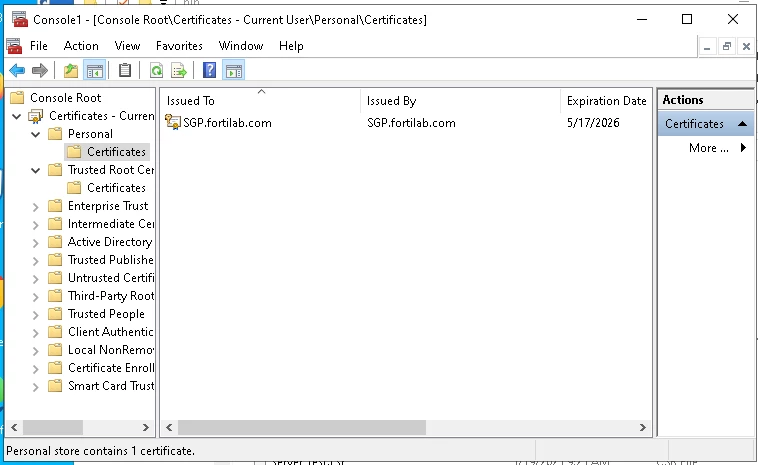The width and height of the screenshot is (758, 465).
Task: Sort by the Expiration Date column header
Action: pos(606,101)
